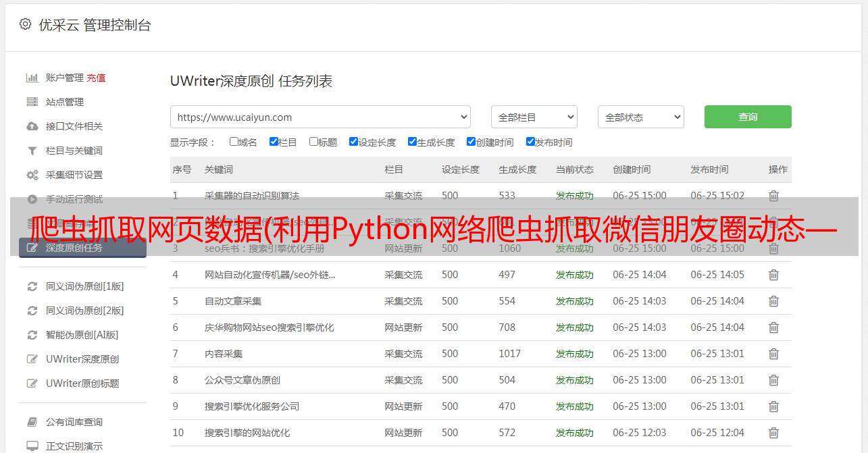Select 智能伪原创[AI版] sidebar entry
This screenshot has height=453, width=868.
[82, 335]
